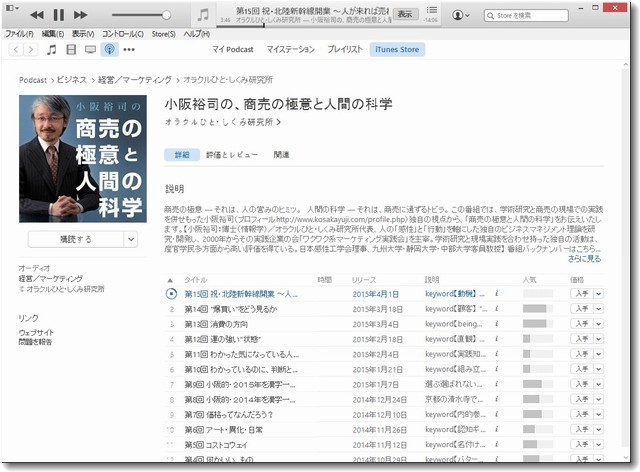
Task: Skip to next track with fast-forward button
Action: 80,15
